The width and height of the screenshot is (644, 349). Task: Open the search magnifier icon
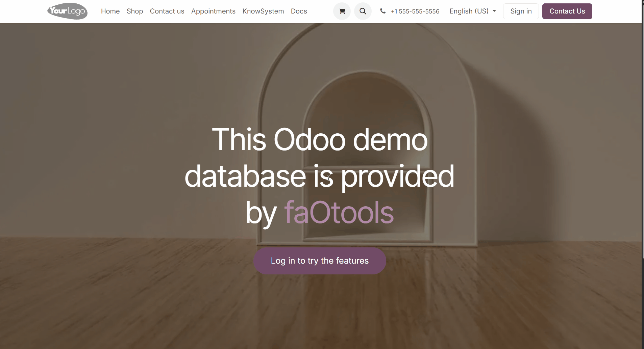(363, 11)
